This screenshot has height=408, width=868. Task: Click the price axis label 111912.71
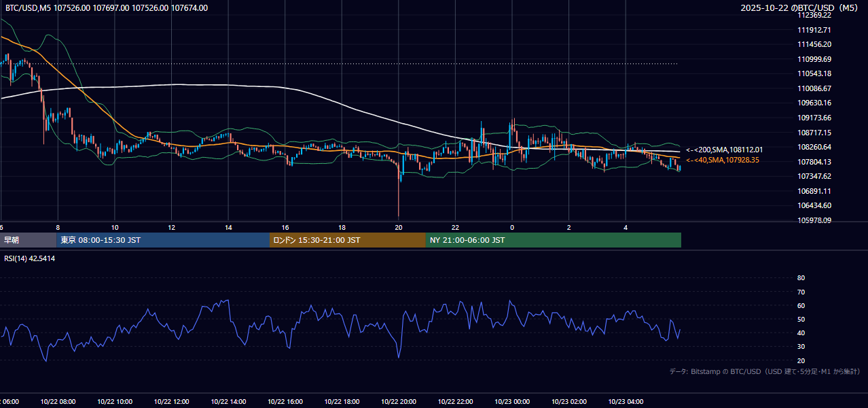pos(814,30)
